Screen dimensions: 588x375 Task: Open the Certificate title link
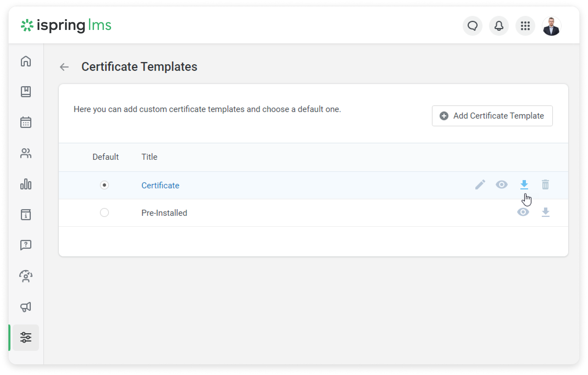pos(160,185)
